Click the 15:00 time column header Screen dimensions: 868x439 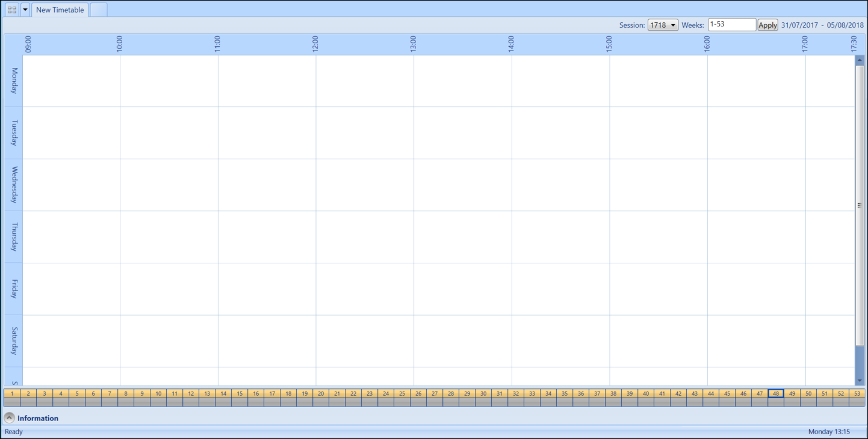[x=609, y=45]
